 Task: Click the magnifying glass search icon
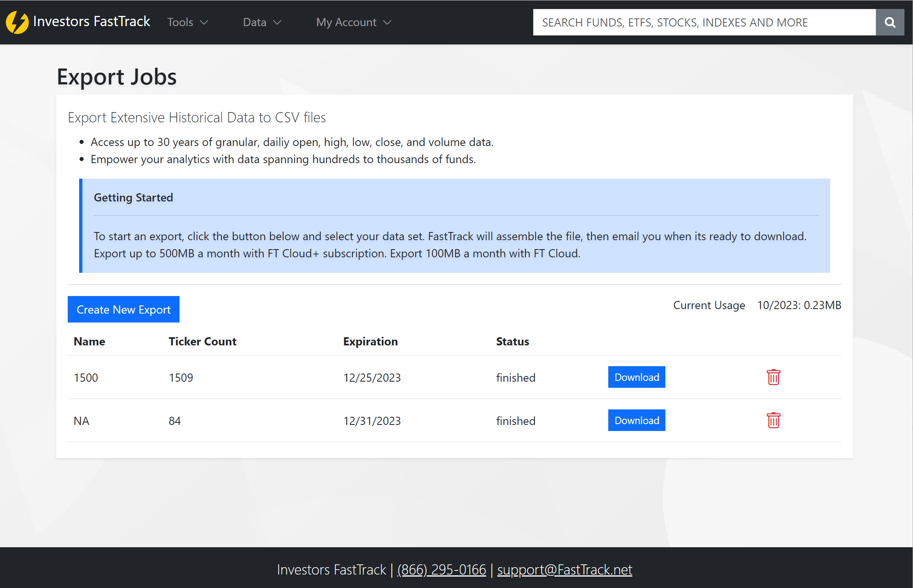coord(890,22)
